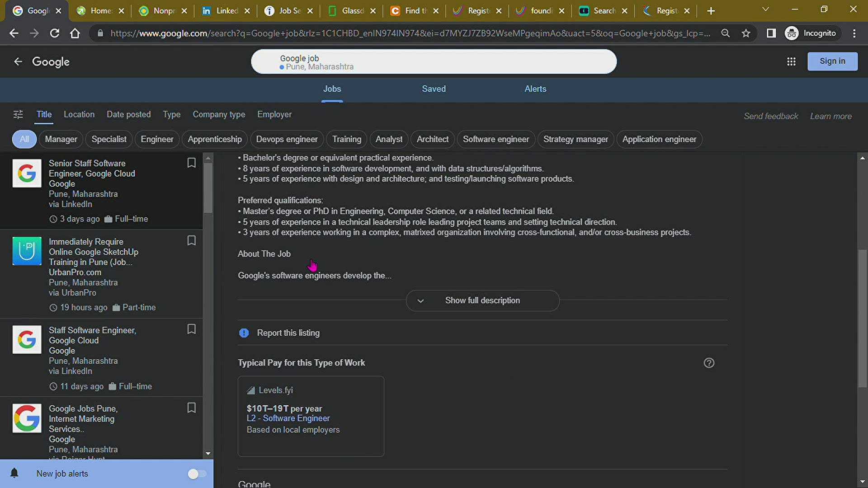
Task: Expand Show full description
Action: 482,300
